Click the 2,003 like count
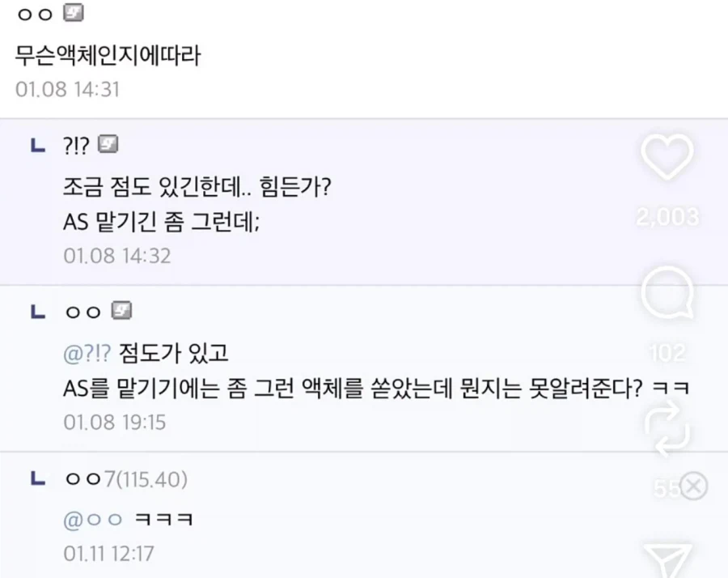The image size is (728, 578). [666, 216]
